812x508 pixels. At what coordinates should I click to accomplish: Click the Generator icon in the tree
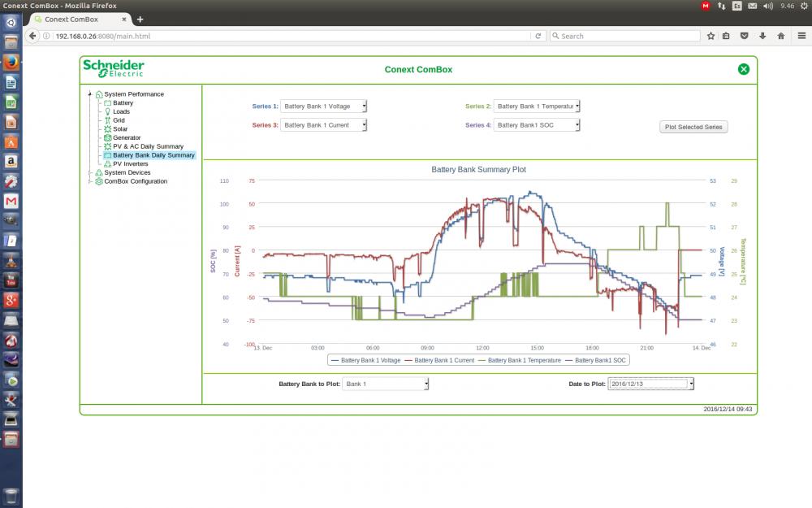tap(108, 138)
